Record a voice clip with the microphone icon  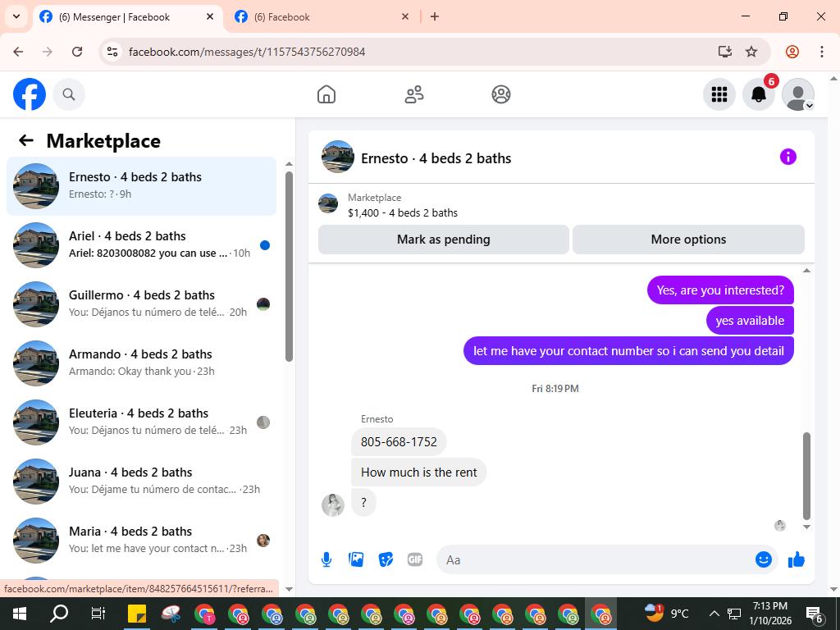(x=326, y=559)
